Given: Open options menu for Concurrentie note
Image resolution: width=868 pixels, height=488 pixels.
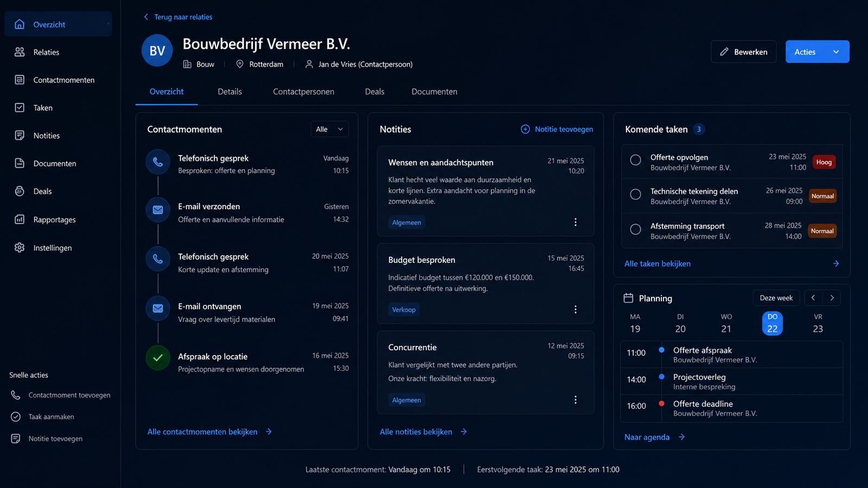Looking at the screenshot, I should coord(576,400).
